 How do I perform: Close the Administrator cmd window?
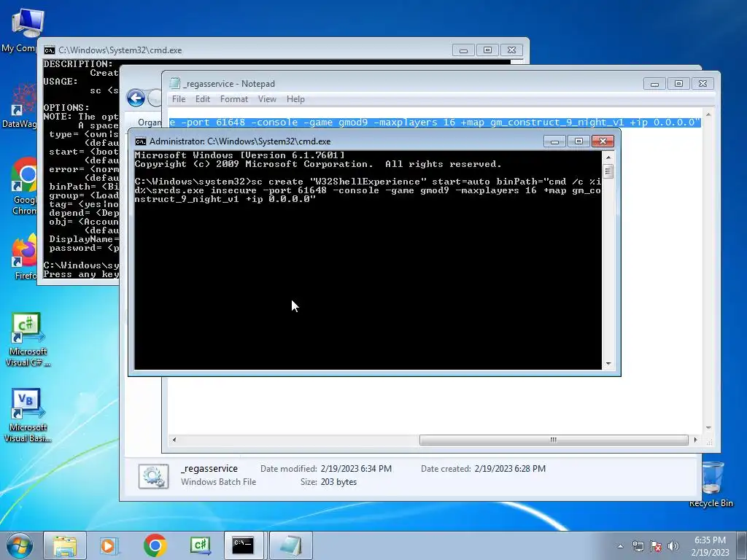[603, 141]
